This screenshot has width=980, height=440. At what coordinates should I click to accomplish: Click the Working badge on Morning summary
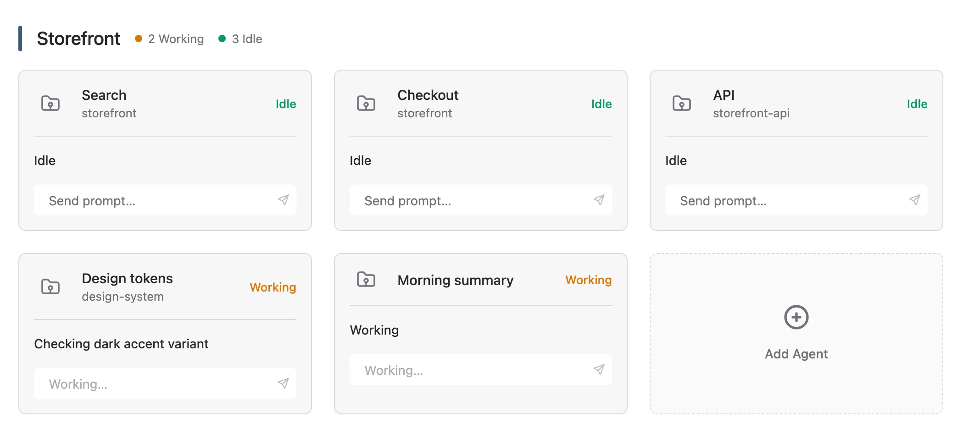tap(589, 280)
